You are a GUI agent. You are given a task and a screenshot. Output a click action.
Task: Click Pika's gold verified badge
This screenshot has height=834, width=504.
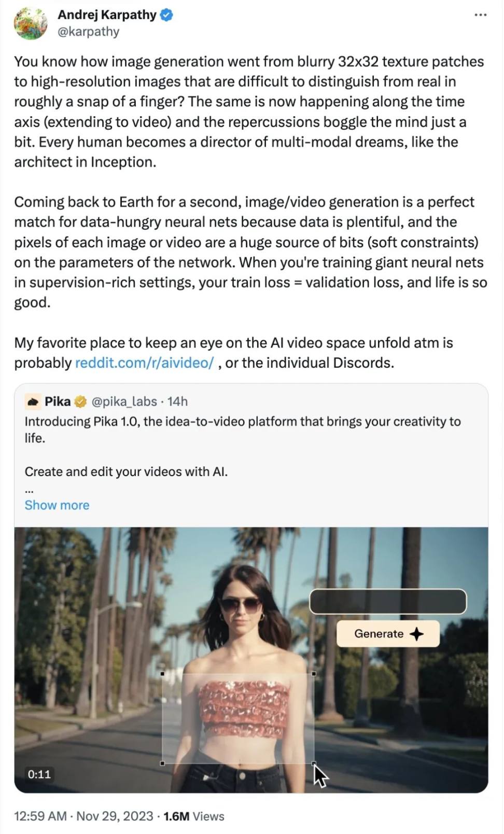coord(80,401)
